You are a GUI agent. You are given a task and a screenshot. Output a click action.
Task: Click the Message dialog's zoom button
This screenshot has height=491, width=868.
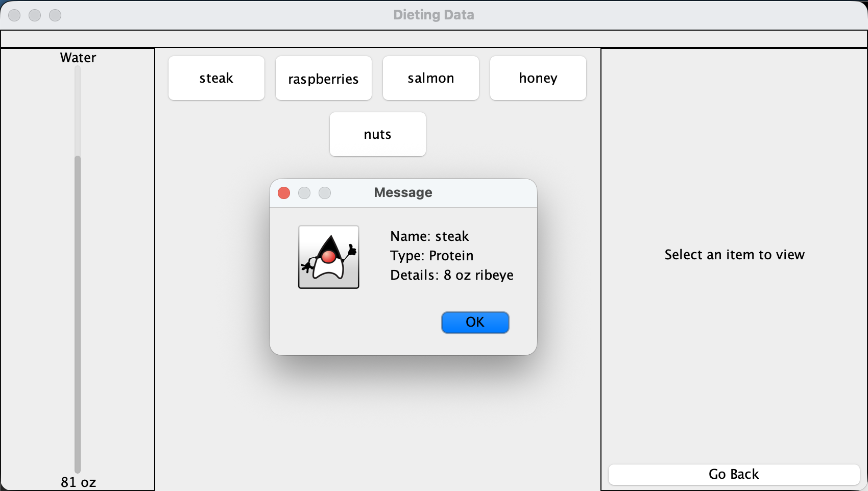(325, 193)
